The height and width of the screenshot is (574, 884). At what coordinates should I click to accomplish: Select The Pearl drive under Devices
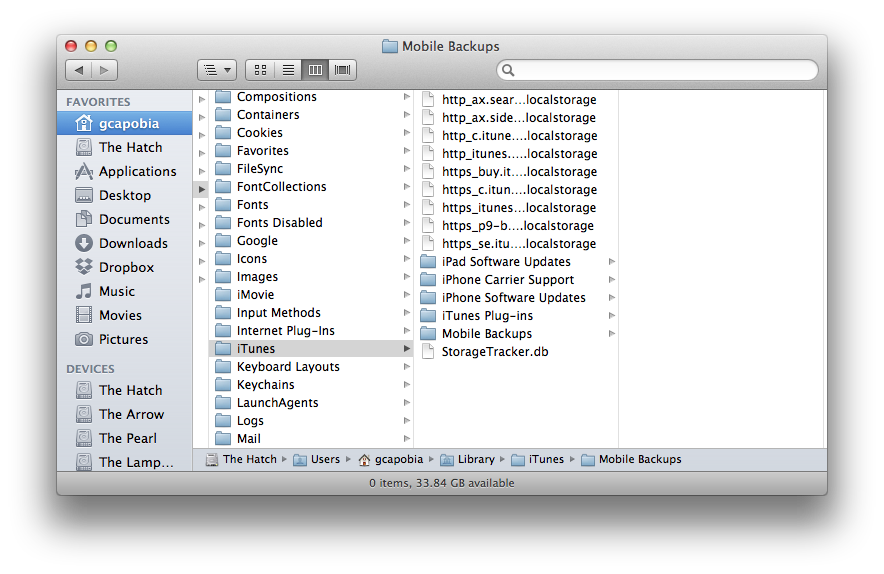pos(125,438)
